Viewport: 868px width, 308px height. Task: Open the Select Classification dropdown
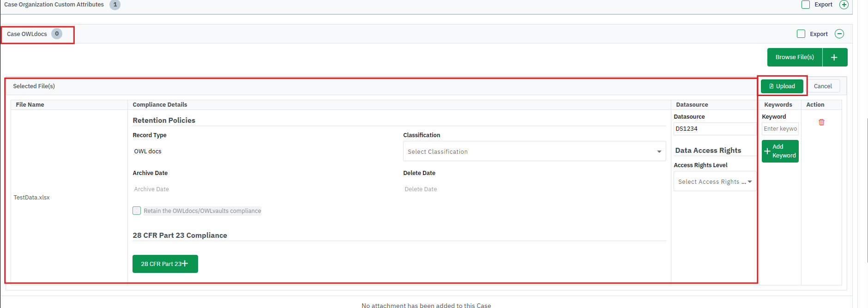[534, 151]
